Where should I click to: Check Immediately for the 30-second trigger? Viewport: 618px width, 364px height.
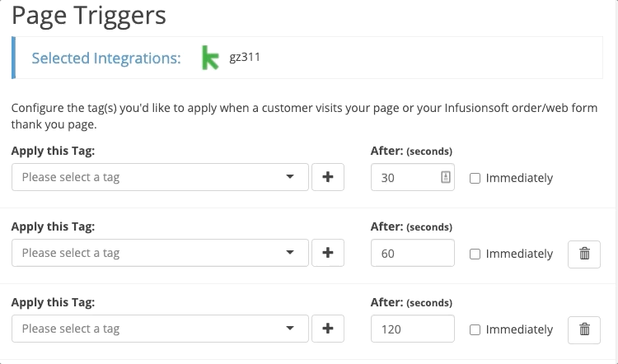pyautogui.click(x=475, y=179)
